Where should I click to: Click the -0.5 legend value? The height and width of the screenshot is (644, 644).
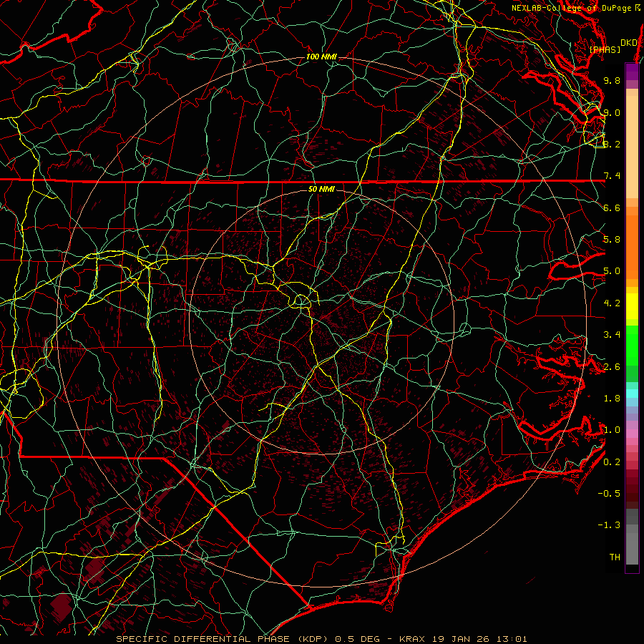click(609, 494)
